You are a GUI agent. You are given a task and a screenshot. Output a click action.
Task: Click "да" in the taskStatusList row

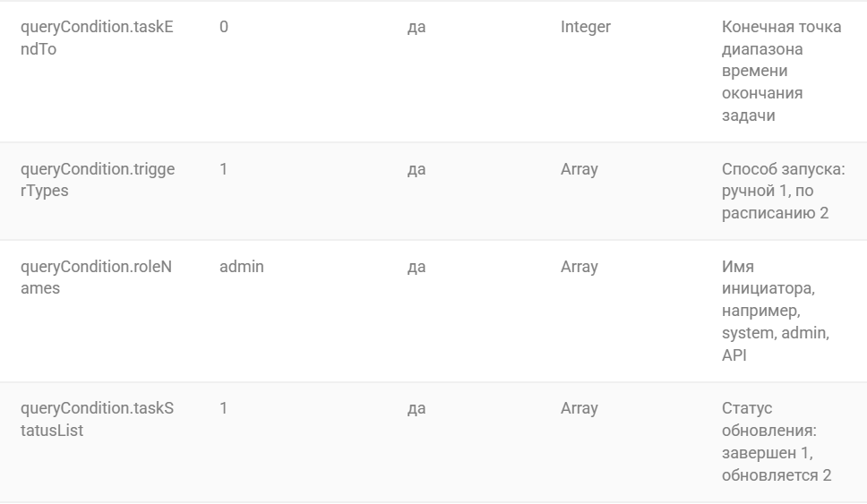[x=416, y=408]
